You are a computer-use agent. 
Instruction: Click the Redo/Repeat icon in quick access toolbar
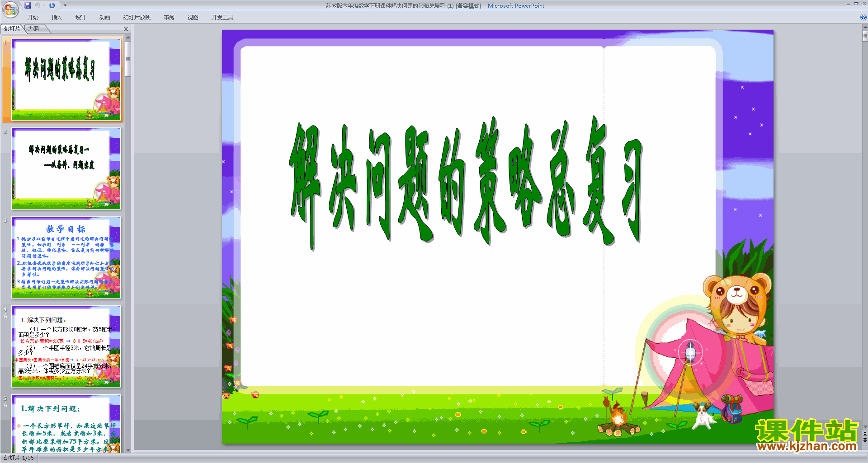52,5
